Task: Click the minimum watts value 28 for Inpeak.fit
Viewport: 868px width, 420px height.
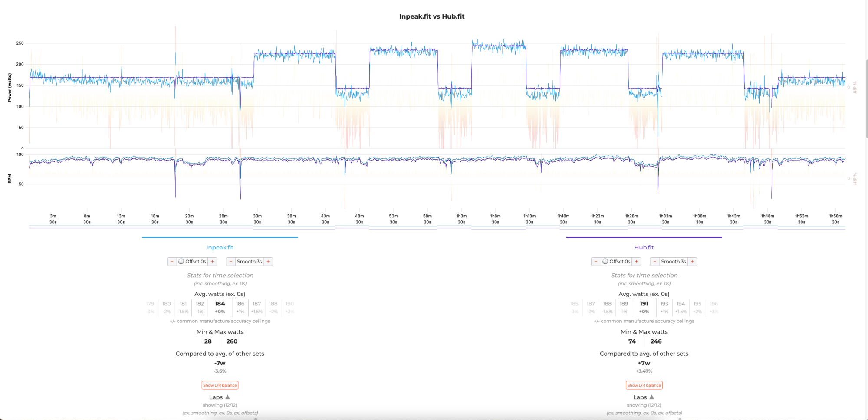Action: (x=208, y=342)
